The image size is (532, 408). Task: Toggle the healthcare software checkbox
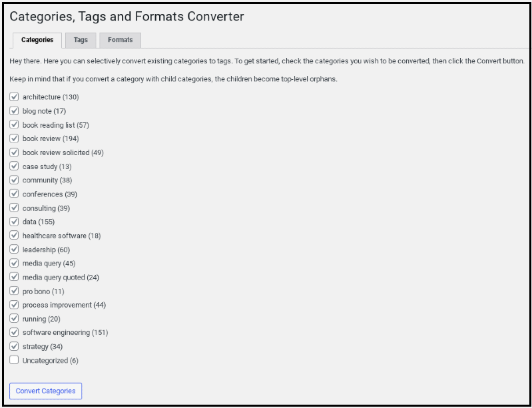coord(14,236)
